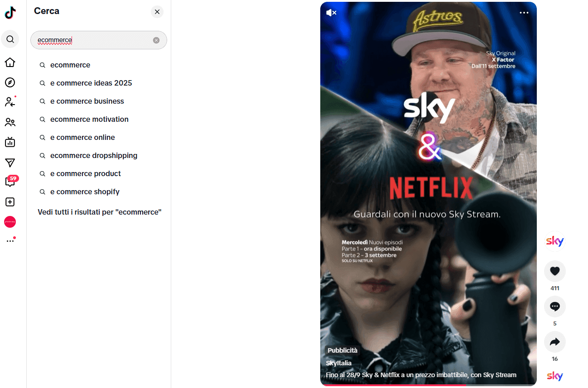Screen dimensions: 588x388
Task: Select the search magnifier in the sidebar
Action: click(x=10, y=39)
